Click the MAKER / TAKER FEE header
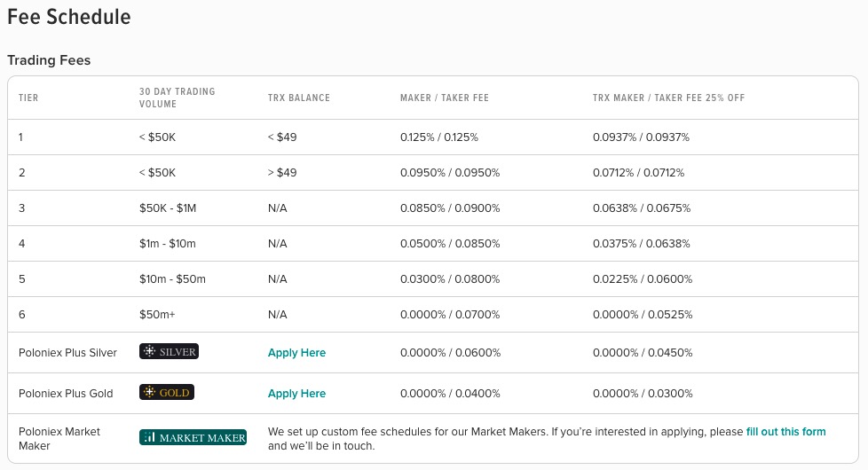868x470 pixels. [x=445, y=98]
